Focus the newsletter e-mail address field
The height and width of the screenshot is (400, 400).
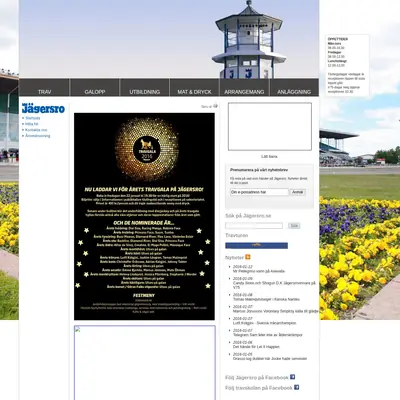point(259,192)
